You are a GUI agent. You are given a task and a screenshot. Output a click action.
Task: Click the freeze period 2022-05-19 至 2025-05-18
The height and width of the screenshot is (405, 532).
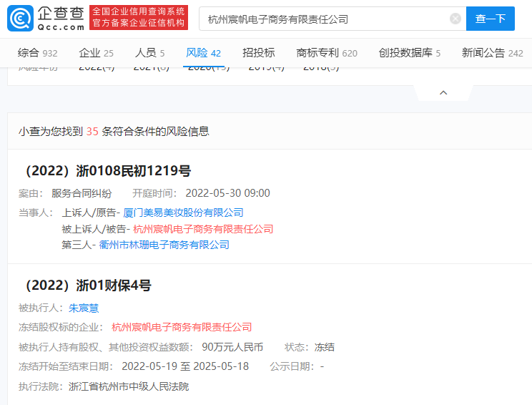point(185,366)
